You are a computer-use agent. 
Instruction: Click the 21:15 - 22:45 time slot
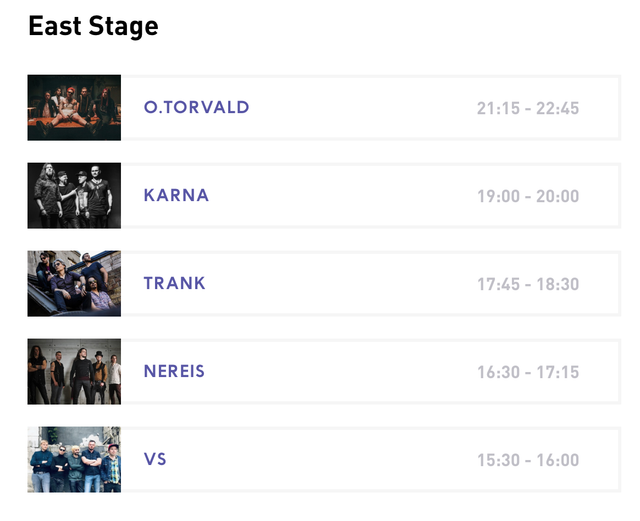tap(528, 108)
